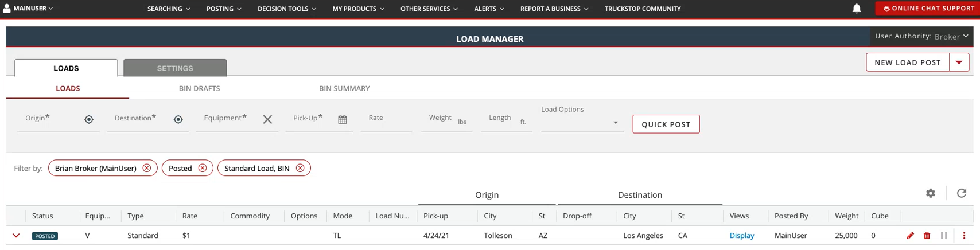Open the Bin Summary tab

344,88
